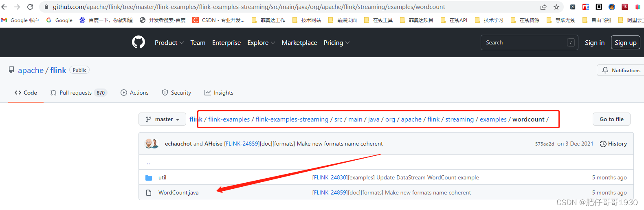Expand the Pricing menu
This screenshot has height=210, width=644.
pyautogui.click(x=336, y=42)
